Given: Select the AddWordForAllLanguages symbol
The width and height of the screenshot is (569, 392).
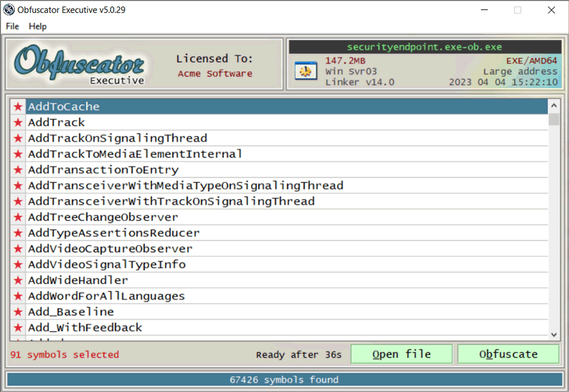Looking at the screenshot, I should tap(287, 296).
